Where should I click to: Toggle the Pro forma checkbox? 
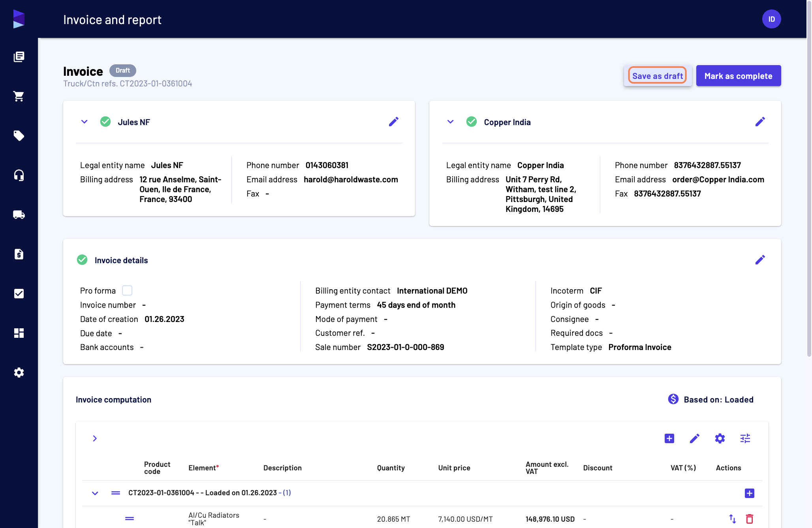[127, 290]
